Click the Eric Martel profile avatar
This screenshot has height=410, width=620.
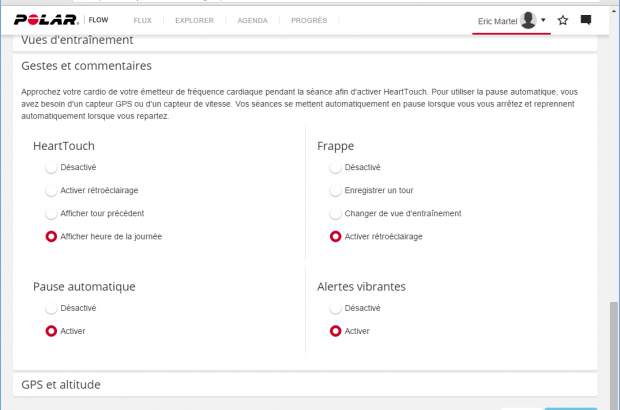click(528, 20)
